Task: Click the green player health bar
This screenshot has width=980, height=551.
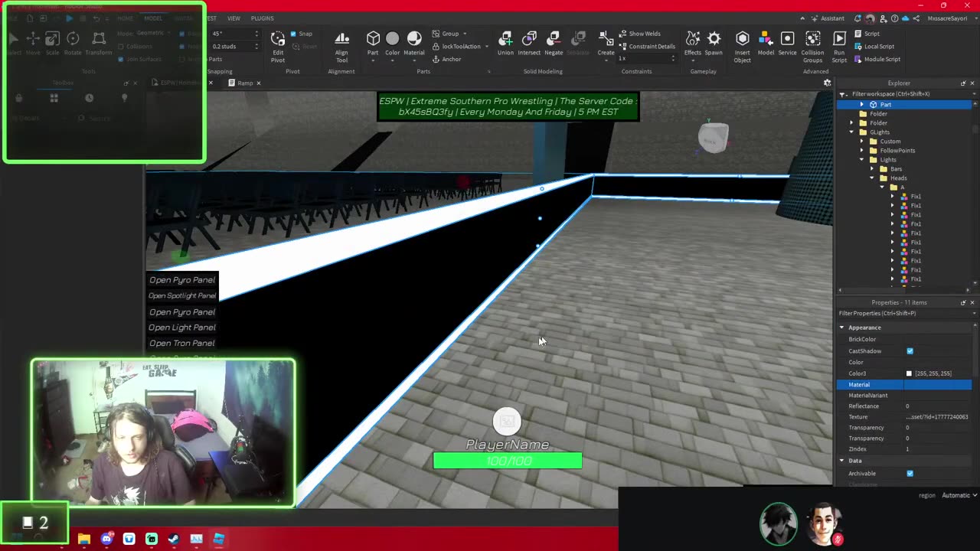Action: (508, 461)
